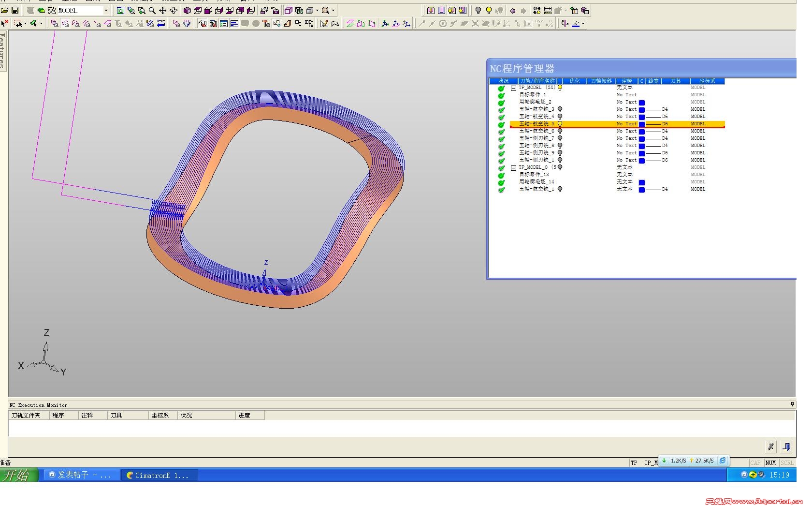The image size is (812, 508).
Task: Click the blue lines list icon
Action: [x=234, y=23]
